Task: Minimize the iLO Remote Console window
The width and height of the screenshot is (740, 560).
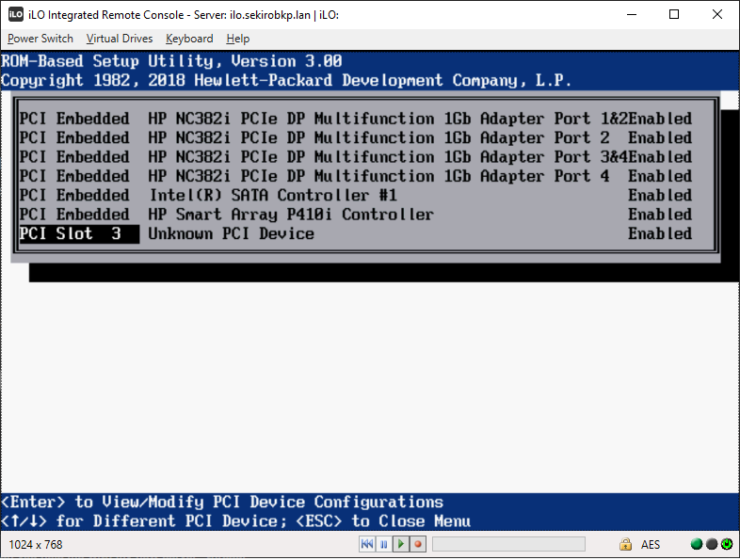Action: click(x=632, y=15)
